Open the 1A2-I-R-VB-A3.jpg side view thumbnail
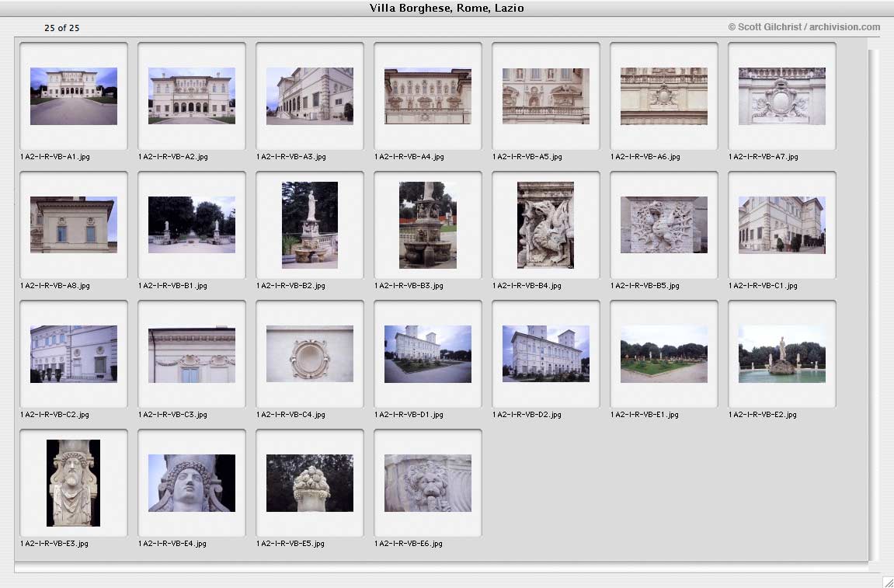Screen dimensions: 894x588 310,96
